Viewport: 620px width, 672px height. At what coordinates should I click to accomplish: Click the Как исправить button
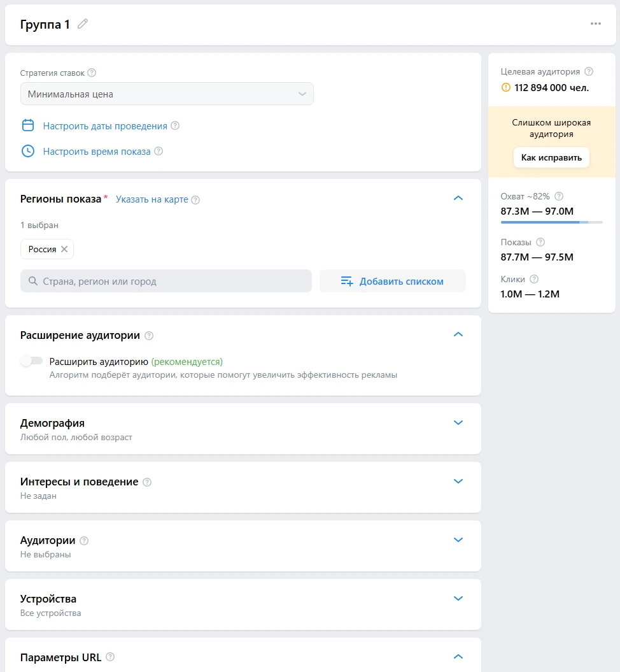tap(551, 157)
